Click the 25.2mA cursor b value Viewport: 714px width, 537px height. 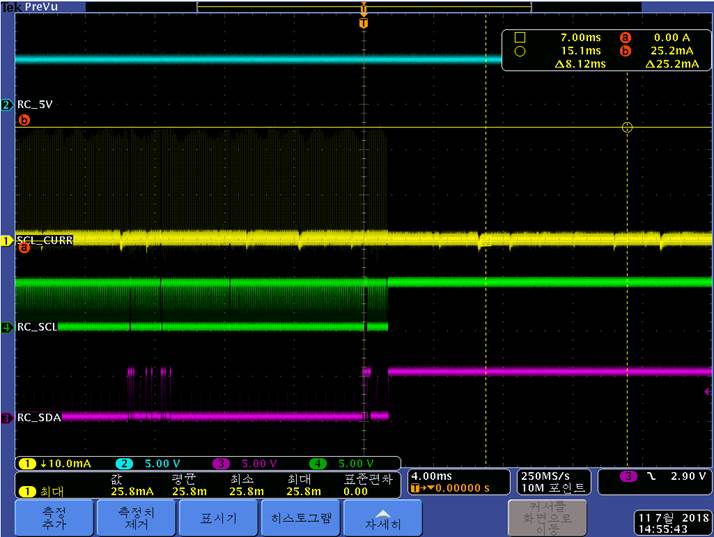[x=672, y=51]
